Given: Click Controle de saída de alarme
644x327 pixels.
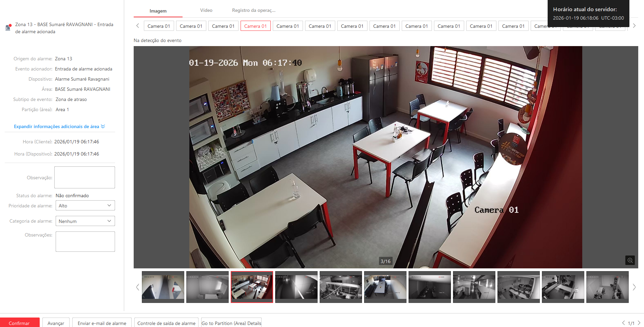Looking at the screenshot, I should [166, 323].
